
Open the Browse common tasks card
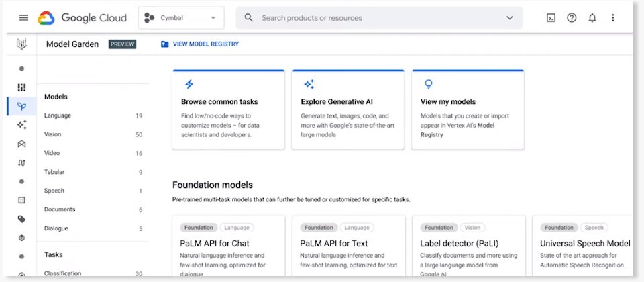(228, 109)
